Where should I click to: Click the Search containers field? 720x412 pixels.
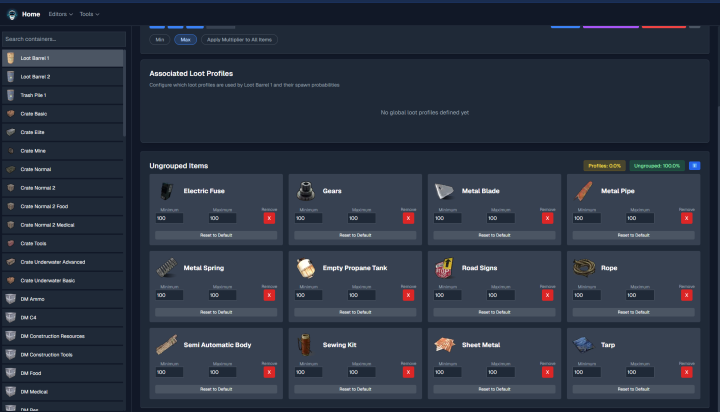pos(64,39)
